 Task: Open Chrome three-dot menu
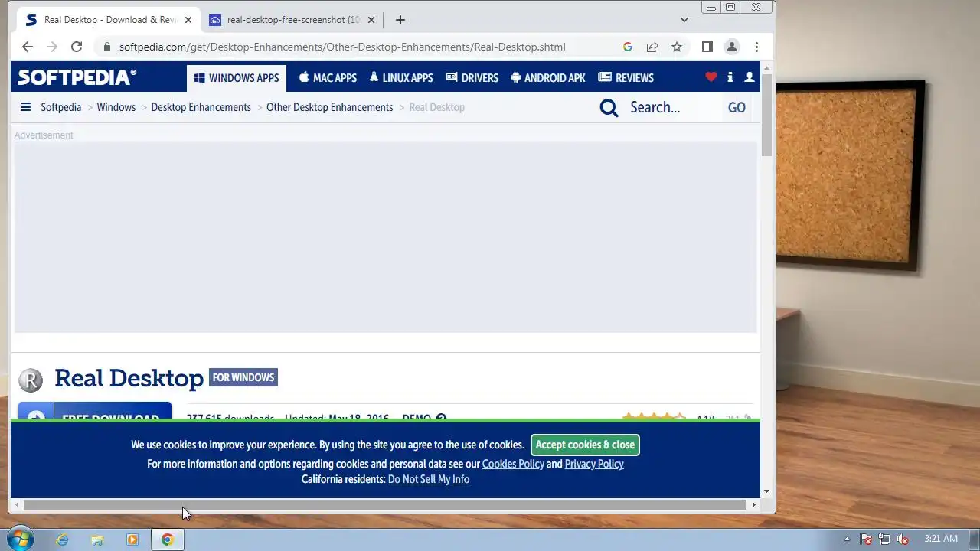(756, 47)
